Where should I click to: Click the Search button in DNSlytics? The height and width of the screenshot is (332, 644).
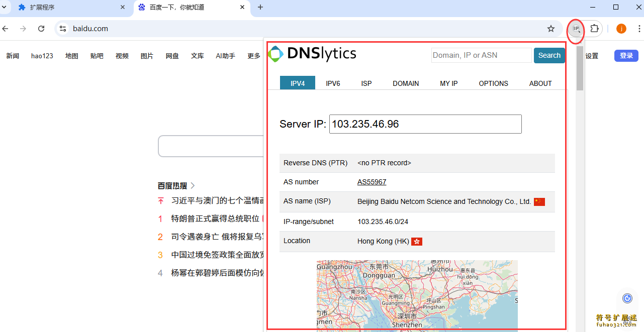tap(549, 55)
